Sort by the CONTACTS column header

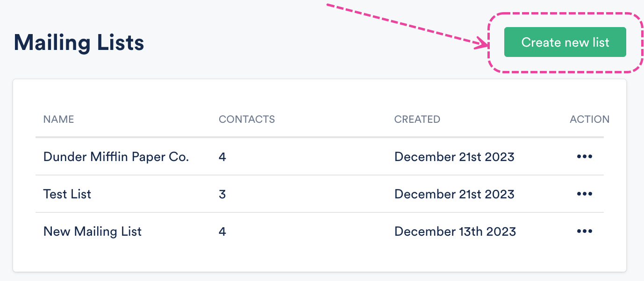pos(247,119)
